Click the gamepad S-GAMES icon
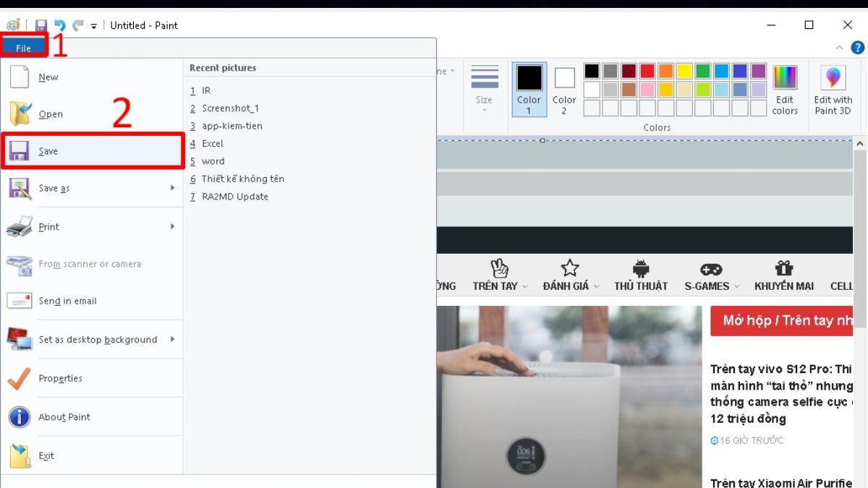 click(x=712, y=268)
